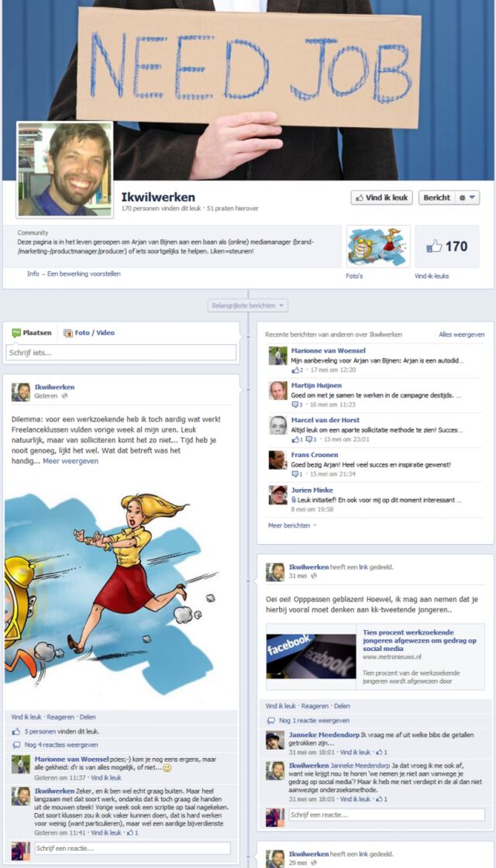Click Marionne van Woensel's comment avatar
Viewport: 496px width, 868px height.
tap(20, 764)
